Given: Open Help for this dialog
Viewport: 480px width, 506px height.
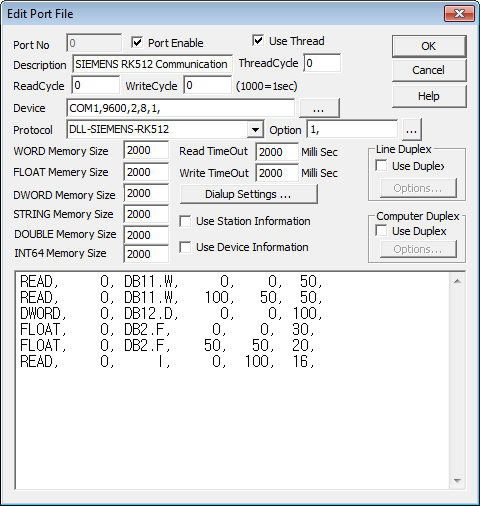Looking at the screenshot, I should click(x=429, y=96).
